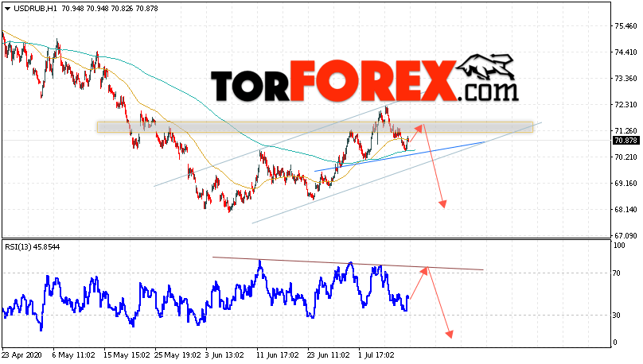643x364 pixels.
Task: Select the 71.260 price axis label
Action: click(625, 131)
